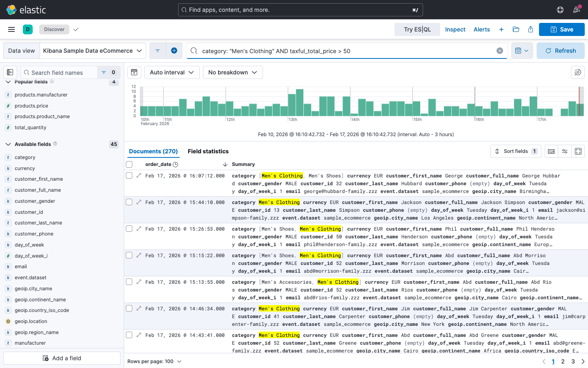Toggle the select-all rows checkbox
Viewport: 588px width, 368px height.
129,164
